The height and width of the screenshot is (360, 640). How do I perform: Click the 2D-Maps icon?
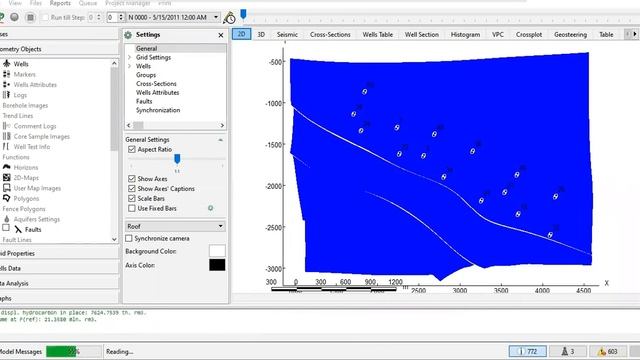tap(7, 178)
